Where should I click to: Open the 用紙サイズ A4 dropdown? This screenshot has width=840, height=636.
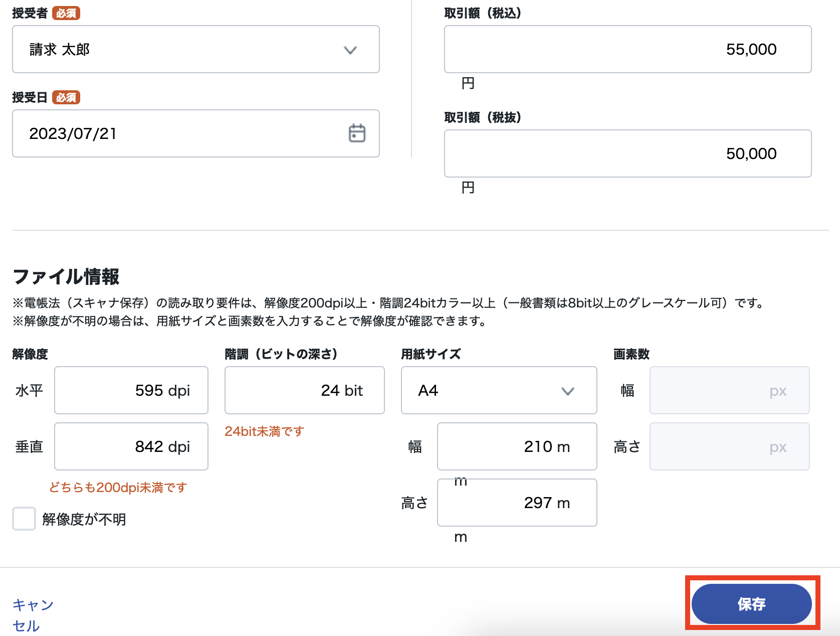499,390
